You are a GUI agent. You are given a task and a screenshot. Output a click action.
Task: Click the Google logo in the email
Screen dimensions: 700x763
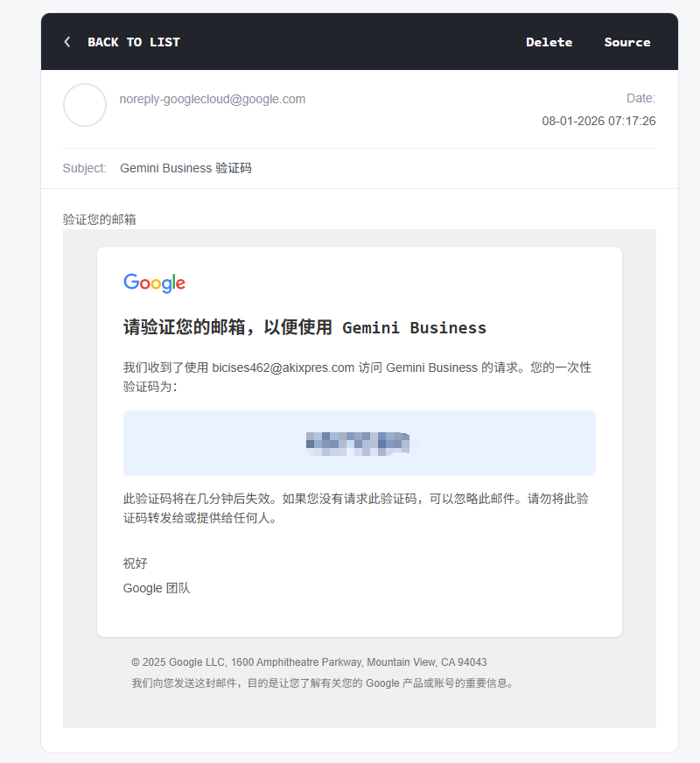coord(154,283)
